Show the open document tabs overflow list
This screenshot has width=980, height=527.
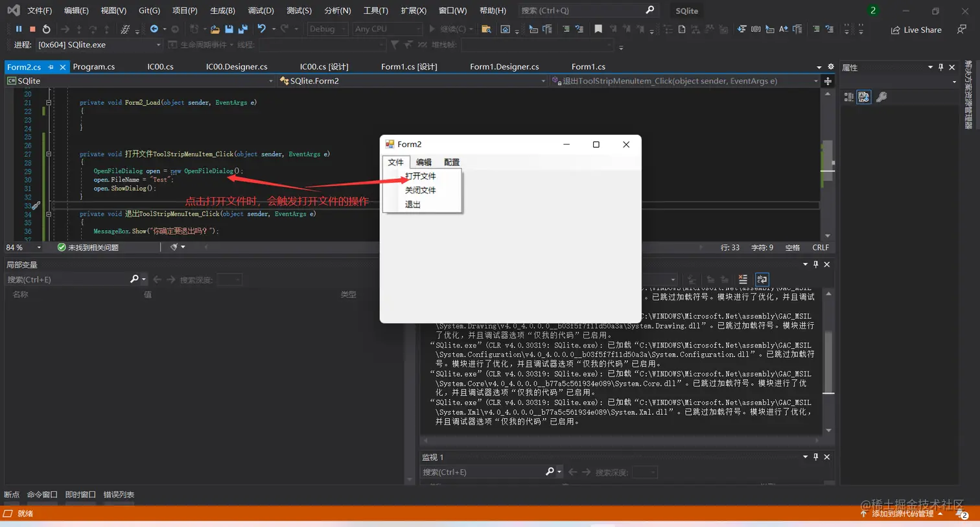point(819,67)
